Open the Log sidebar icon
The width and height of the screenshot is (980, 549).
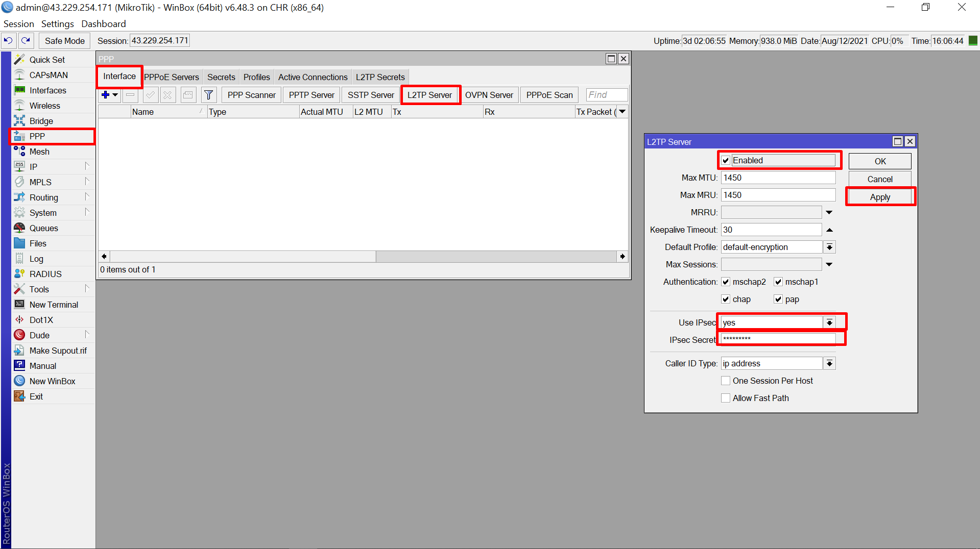[x=19, y=259]
